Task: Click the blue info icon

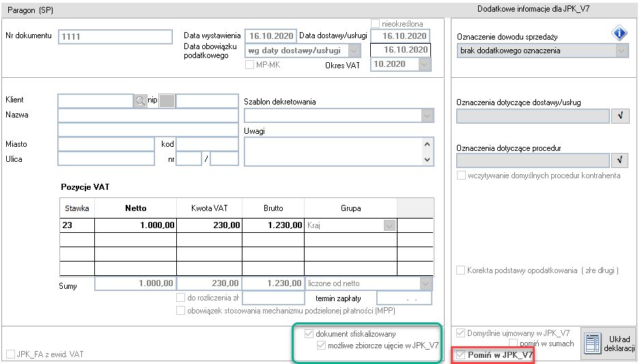Action: tap(619, 33)
